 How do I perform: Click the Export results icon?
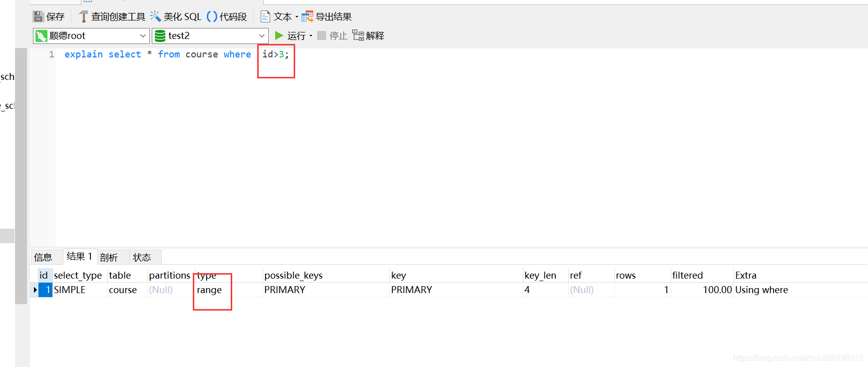click(x=307, y=16)
